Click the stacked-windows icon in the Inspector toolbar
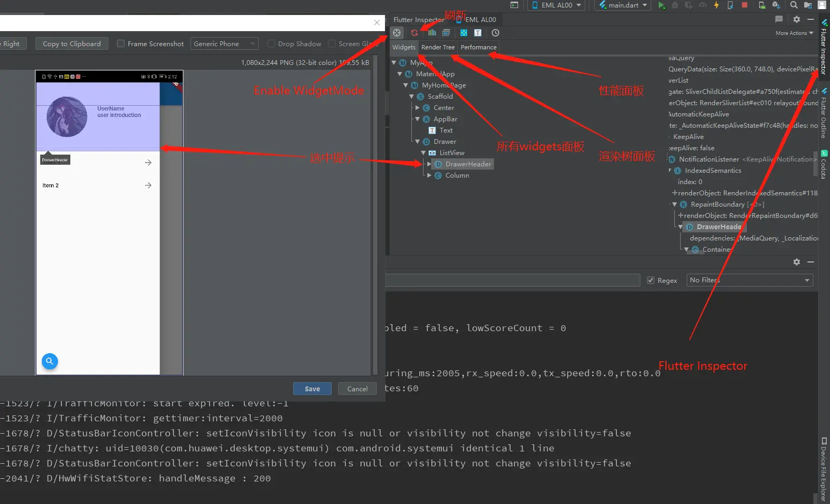Image resolution: width=830 pixels, height=504 pixels. (446, 33)
